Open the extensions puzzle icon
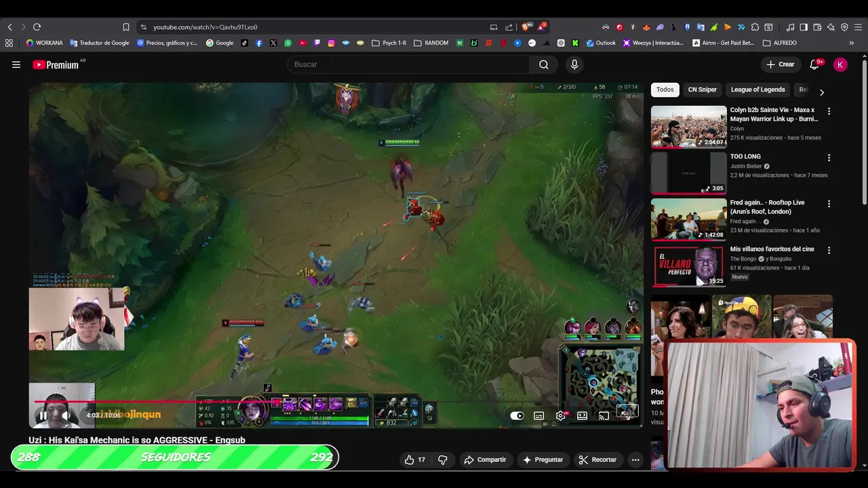Image resolution: width=868 pixels, height=488 pixels. (755, 27)
